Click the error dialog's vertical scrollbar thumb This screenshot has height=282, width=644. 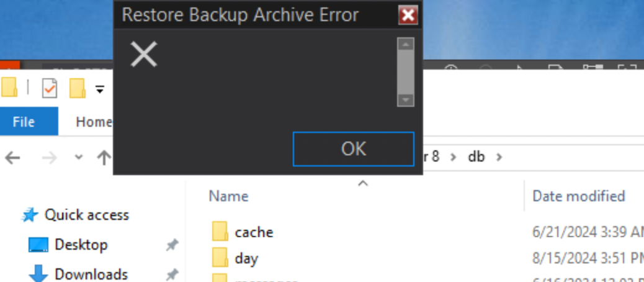pyautogui.click(x=406, y=72)
